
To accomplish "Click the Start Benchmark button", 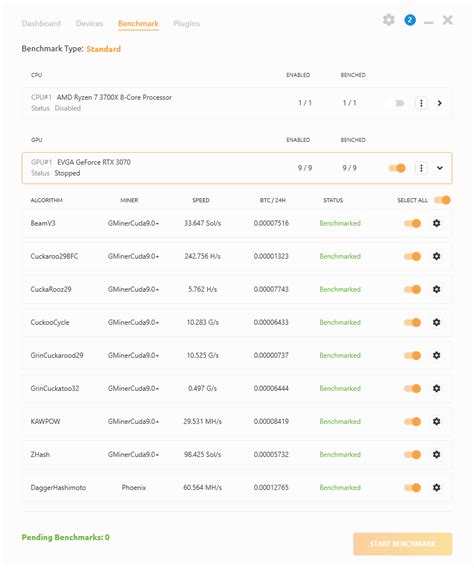I will pos(403,544).
